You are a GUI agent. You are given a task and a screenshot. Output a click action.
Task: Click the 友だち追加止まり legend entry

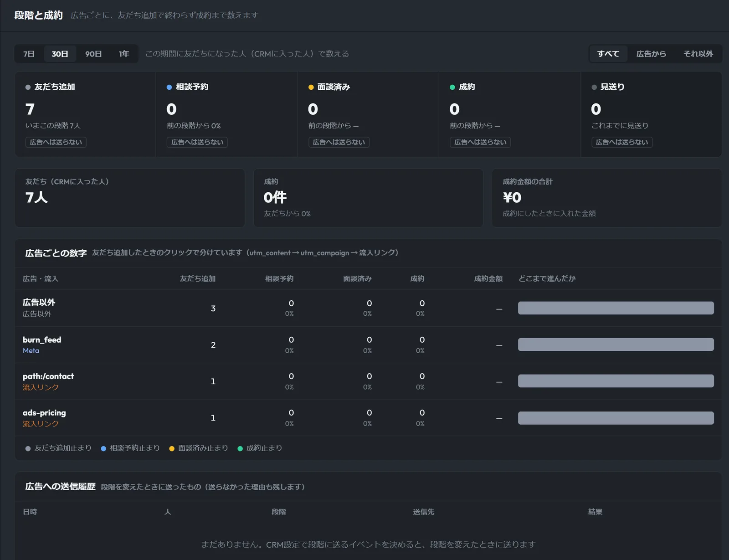tap(58, 448)
